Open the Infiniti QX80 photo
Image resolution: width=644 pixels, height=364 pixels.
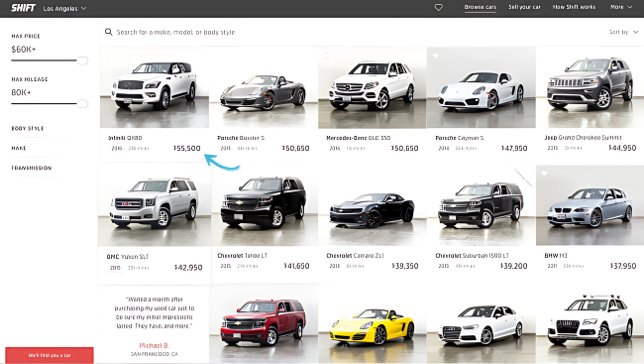[x=155, y=87]
